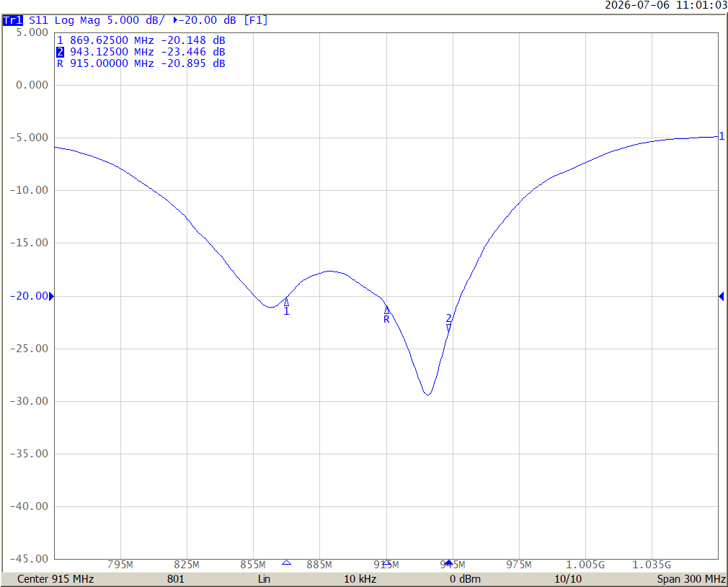Click Span 300 MHz status field
This screenshot has width=728, height=587.
(691, 579)
